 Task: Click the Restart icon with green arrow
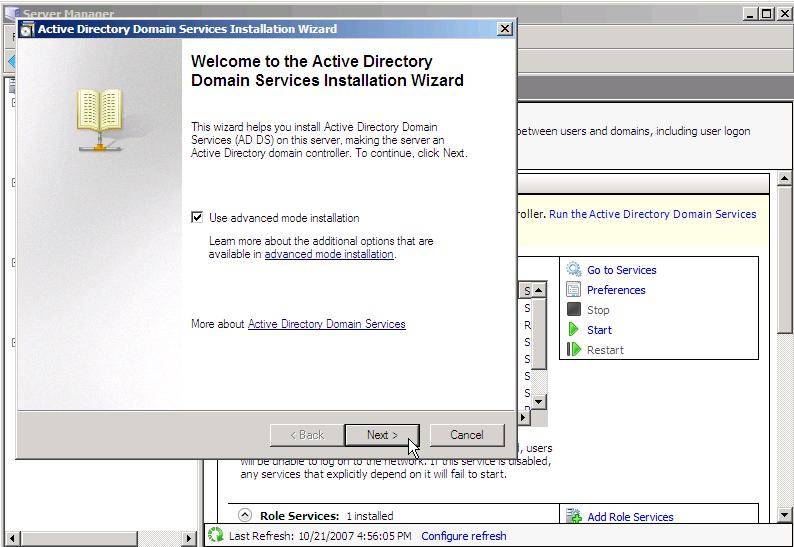coord(574,349)
